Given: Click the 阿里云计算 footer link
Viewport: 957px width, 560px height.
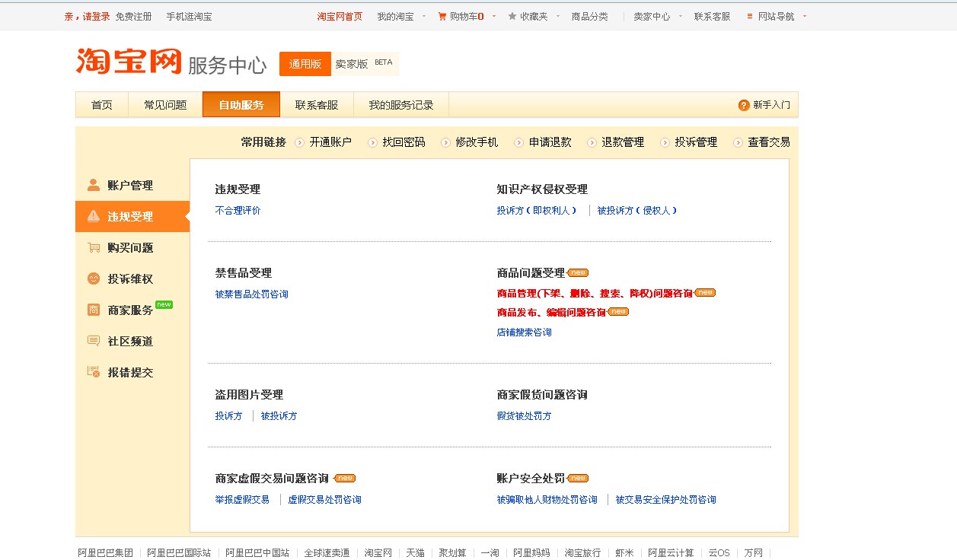Looking at the screenshot, I should pos(671,553).
